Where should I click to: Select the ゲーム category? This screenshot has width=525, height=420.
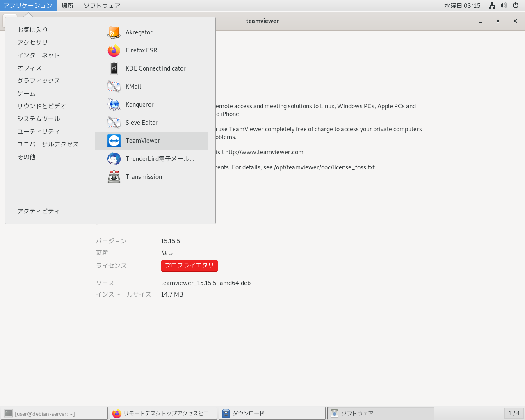click(x=26, y=94)
